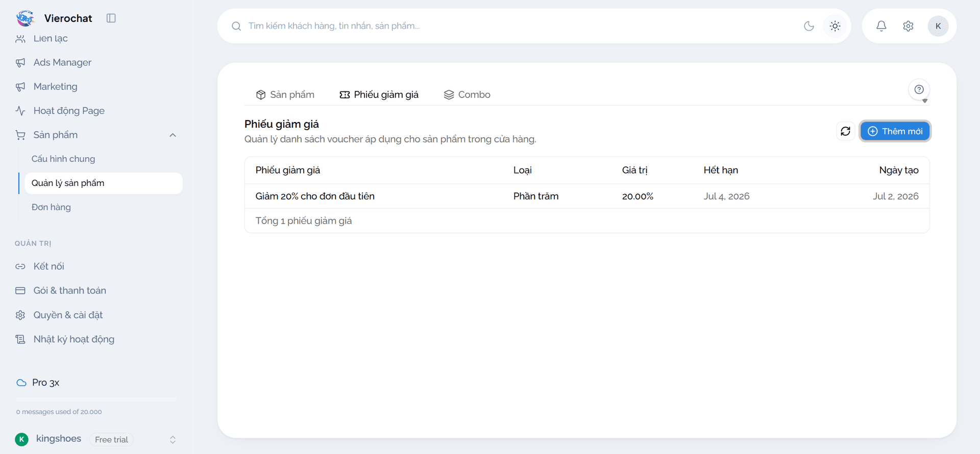Focus the search input field
Screen dimensions: 980x454
[521, 26]
